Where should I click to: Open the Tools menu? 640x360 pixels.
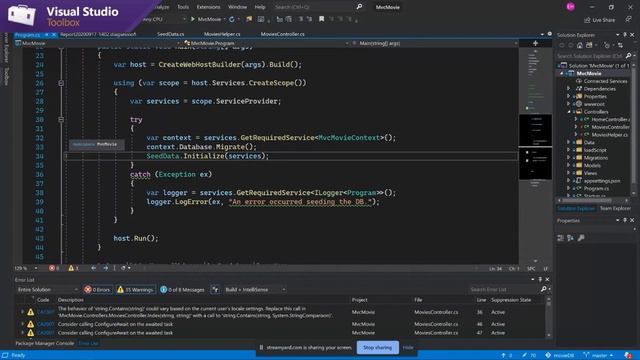coord(183,7)
